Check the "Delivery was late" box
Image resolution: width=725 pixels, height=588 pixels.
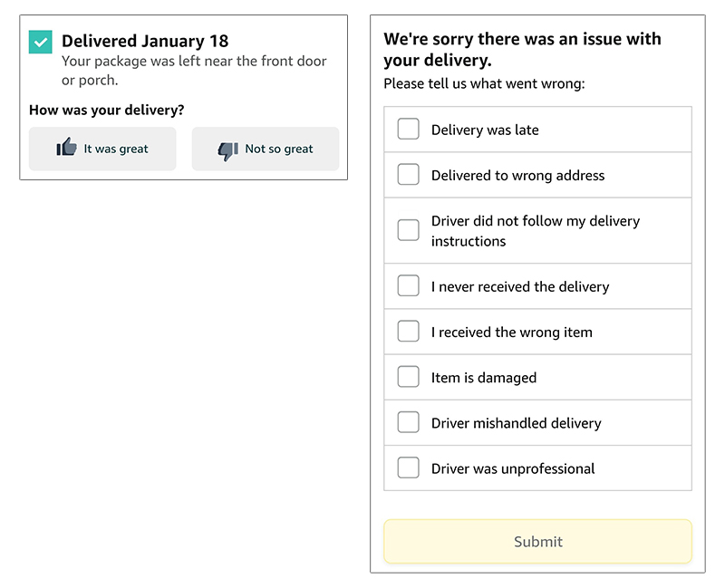pyautogui.click(x=409, y=130)
